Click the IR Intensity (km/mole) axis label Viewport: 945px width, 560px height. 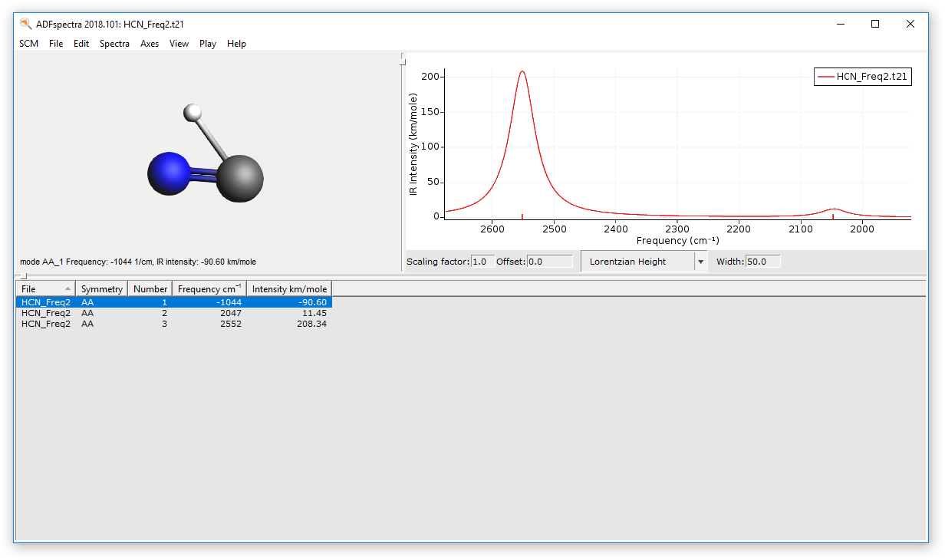coord(414,143)
